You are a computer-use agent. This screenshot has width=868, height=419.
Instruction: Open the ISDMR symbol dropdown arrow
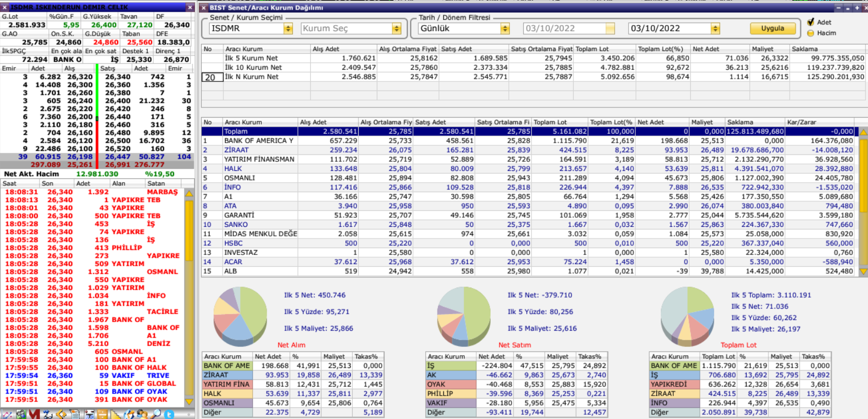288,28
